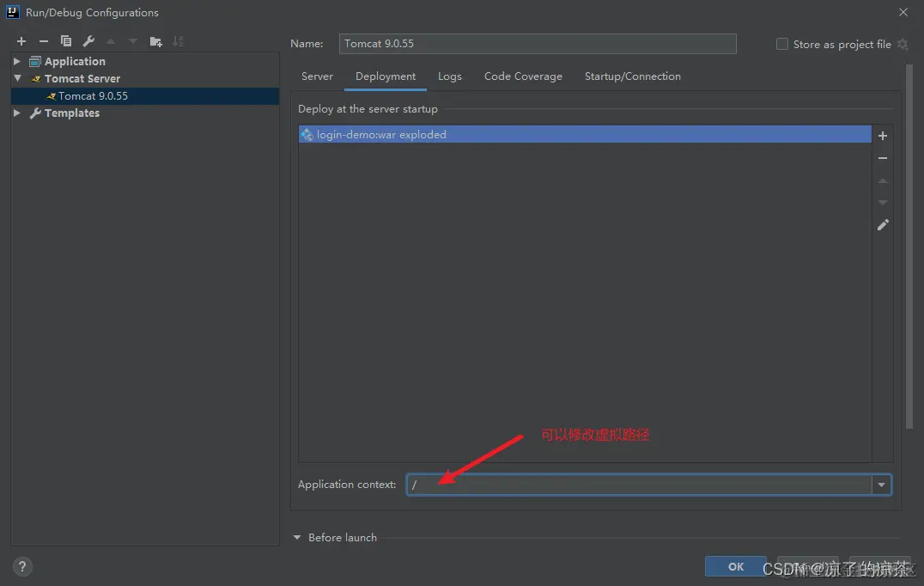Click the Tomcat Server label in the tree

click(x=82, y=78)
